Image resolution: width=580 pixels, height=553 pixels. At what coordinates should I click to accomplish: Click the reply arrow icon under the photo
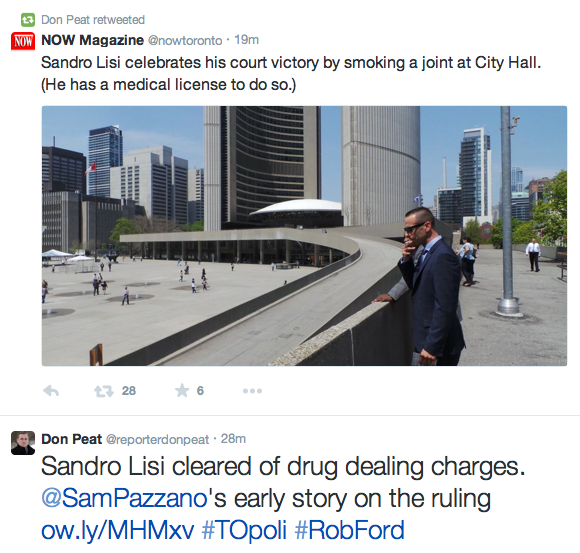[51, 391]
